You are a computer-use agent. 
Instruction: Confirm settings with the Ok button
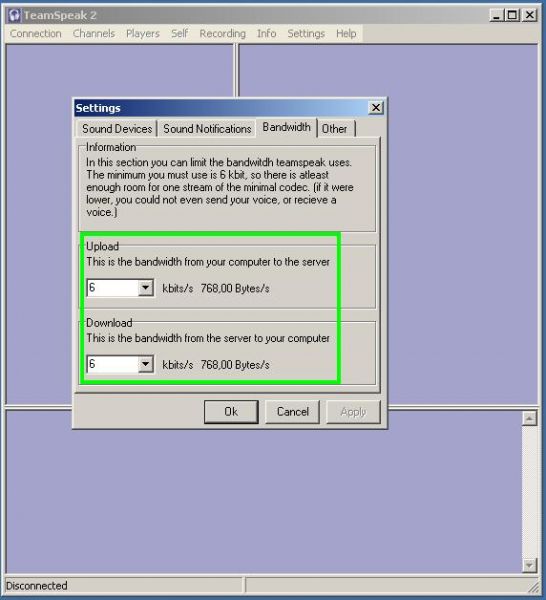231,412
